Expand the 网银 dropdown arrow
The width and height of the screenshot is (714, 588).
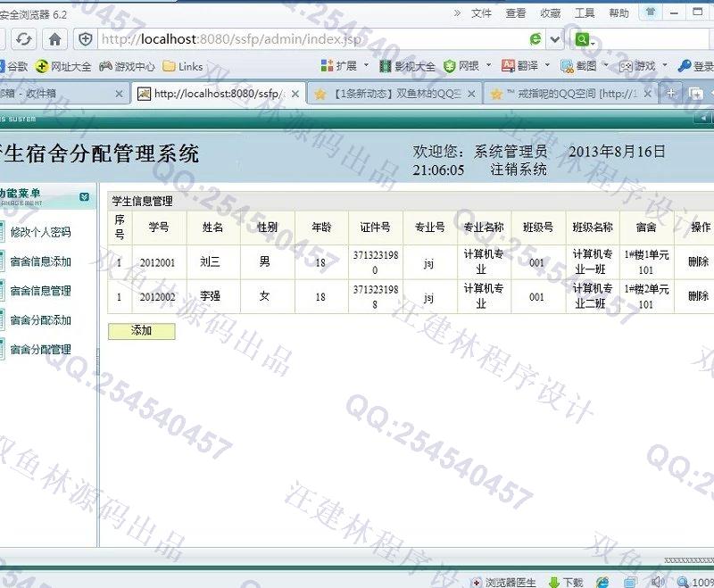488,65
